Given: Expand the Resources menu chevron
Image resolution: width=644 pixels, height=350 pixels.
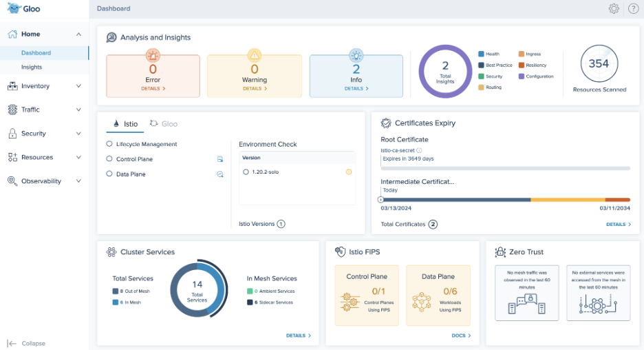Looking at the screenshot, I should pos(78,157).
